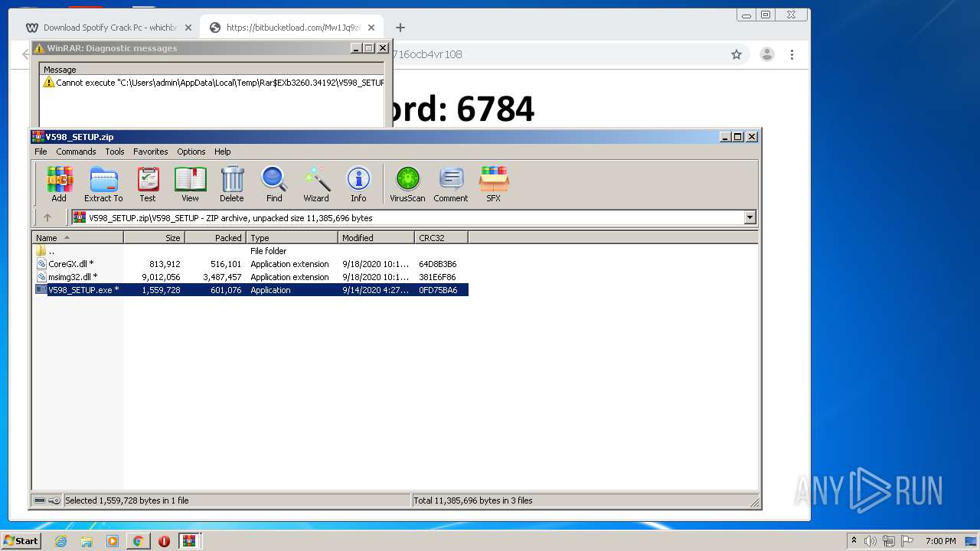The width and height of the screenshot is (980, 551).
Task: Sort by Type column header
Action: pyautogui.click(x=292, y=238)
